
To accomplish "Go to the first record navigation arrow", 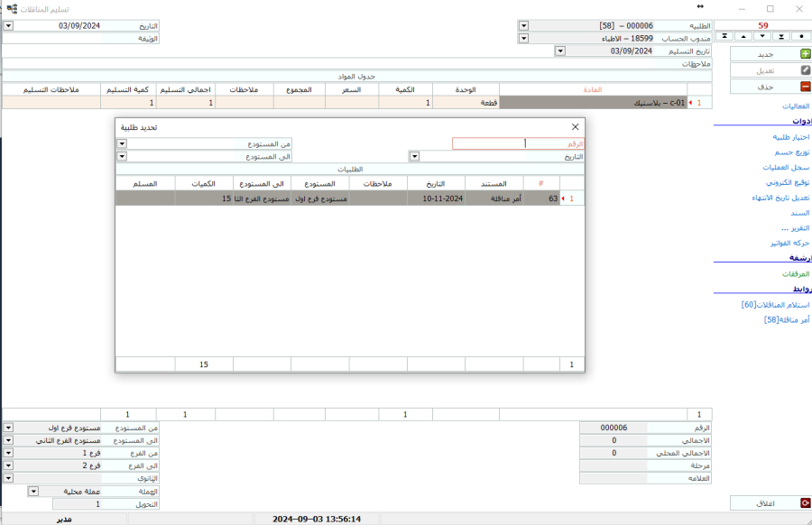I will coord(724,36).
